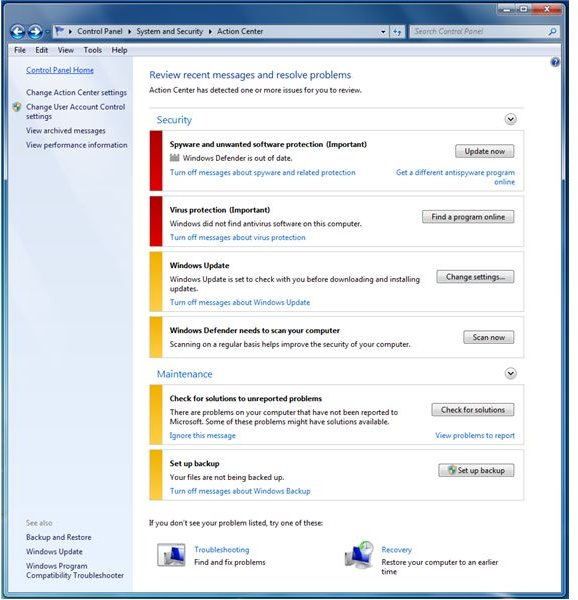Click the text 'Your files are not being backed up.'
This screenshot has width=578, height=600.
click(227, 477)
